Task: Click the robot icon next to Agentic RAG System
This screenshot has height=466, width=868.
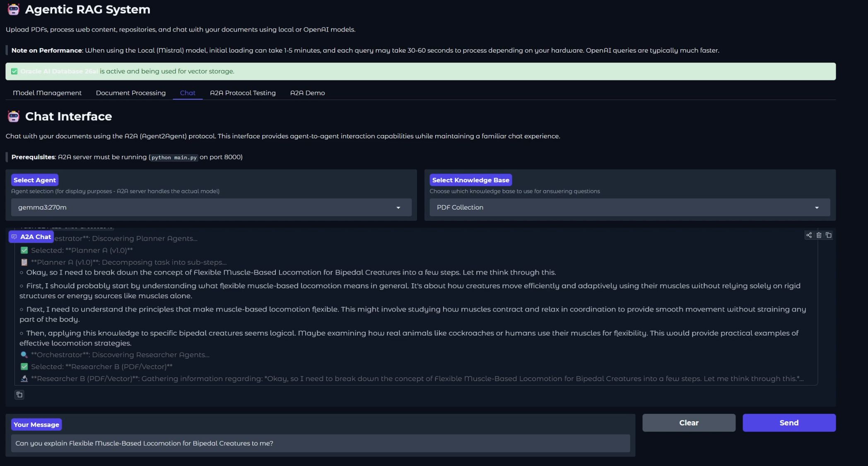Action: (13, 9)
